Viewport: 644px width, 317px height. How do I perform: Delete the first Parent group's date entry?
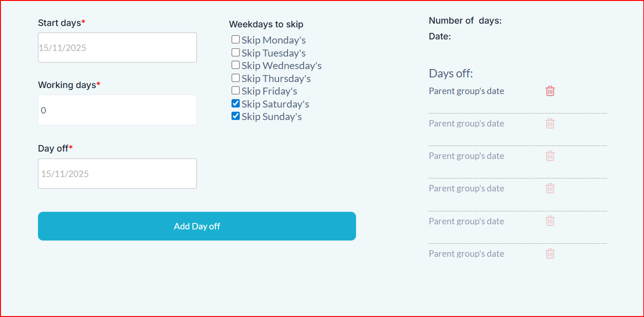click(550, 91)
